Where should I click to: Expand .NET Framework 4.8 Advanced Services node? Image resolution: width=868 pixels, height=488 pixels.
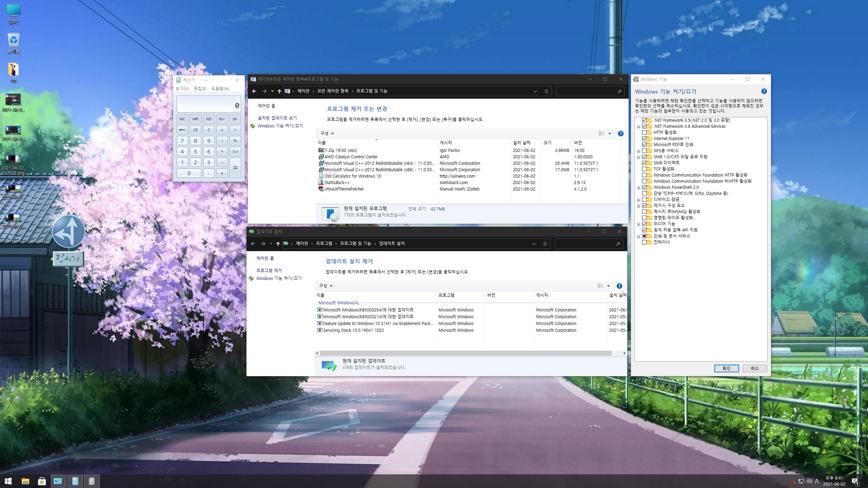(638, 127)
